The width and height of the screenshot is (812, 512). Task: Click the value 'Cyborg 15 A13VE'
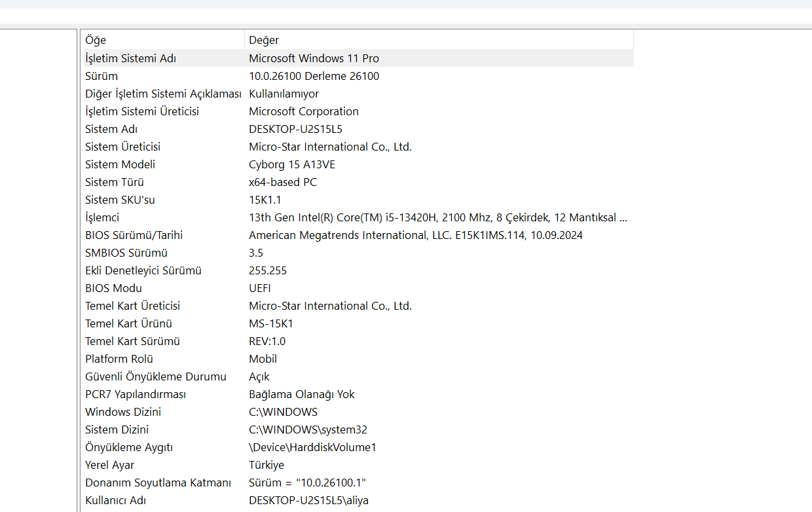coord(292,164)
